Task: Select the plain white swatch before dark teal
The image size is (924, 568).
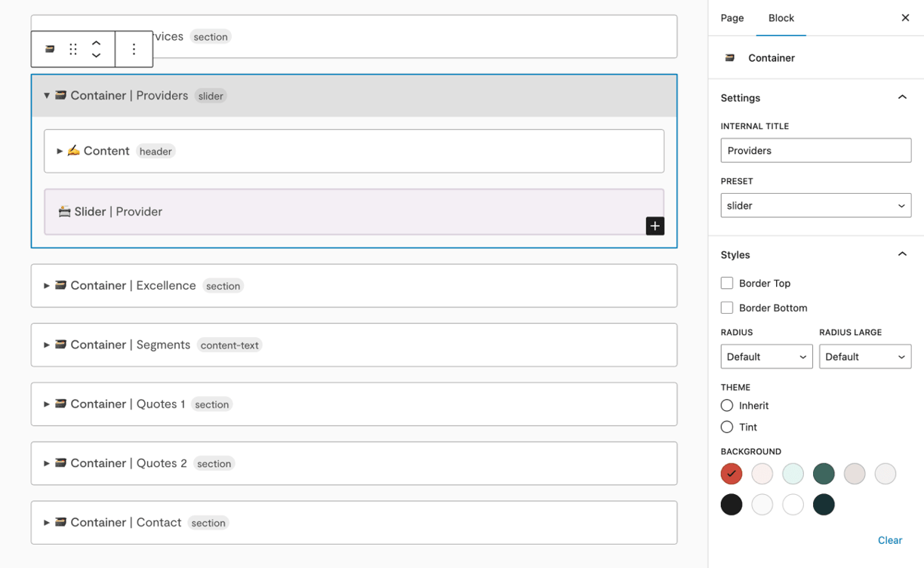Action: coord(793,505)
